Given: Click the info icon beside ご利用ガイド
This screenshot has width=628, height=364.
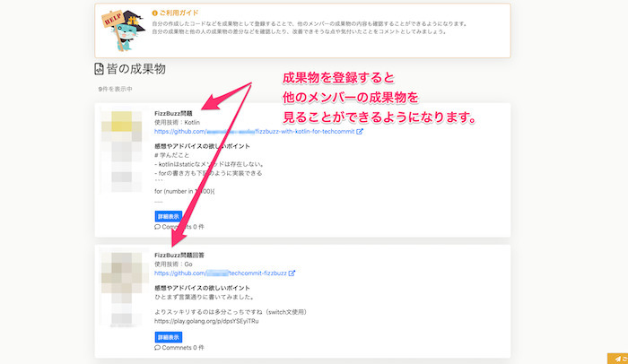Looking at the screenshot, I should click(x=154, y=13).
